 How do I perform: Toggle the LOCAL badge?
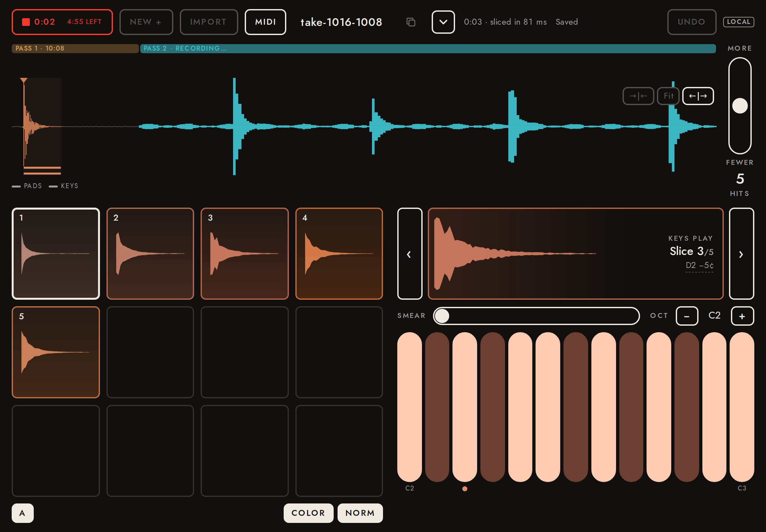(738, 22)
